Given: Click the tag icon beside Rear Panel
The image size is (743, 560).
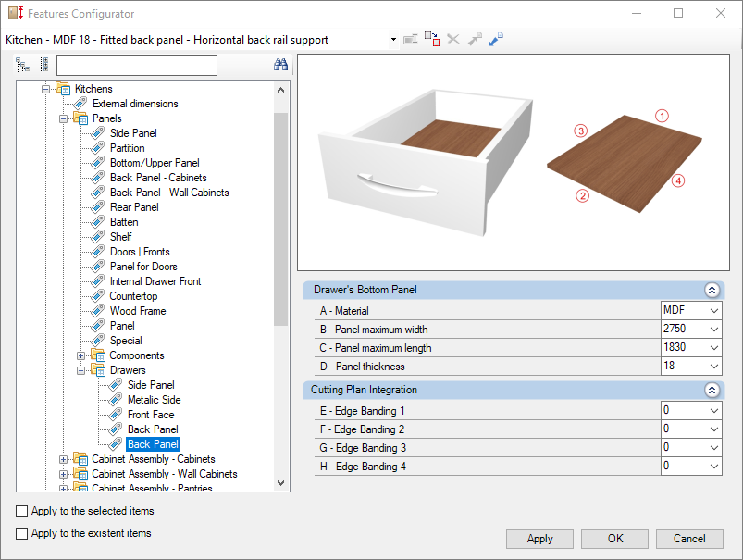Looking at the screenshot, I should tap(97, 207).
